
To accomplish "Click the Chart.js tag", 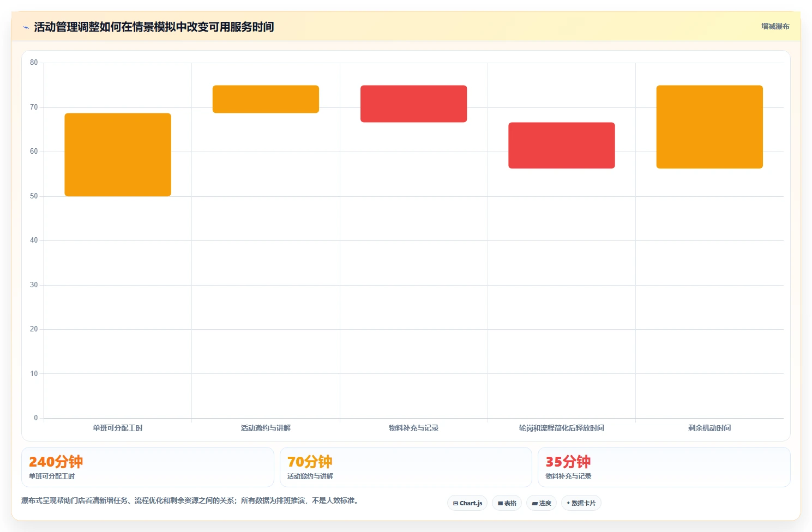I will (x=467, y=503).
